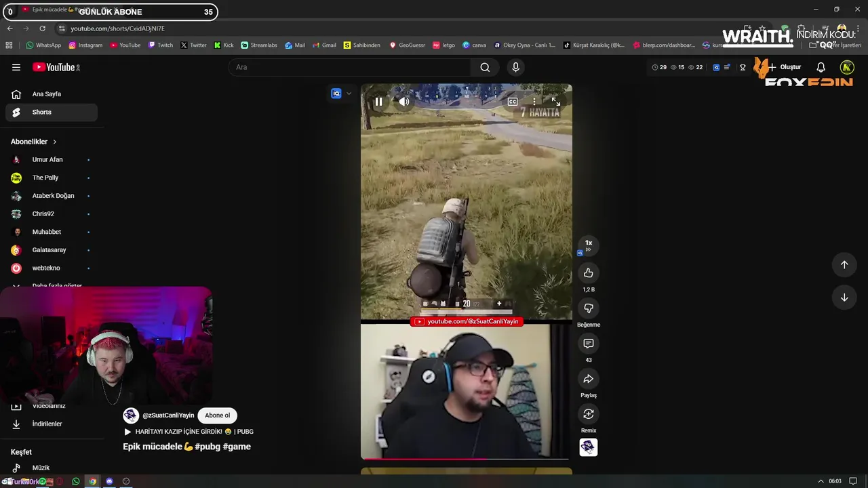Toggle closed captions on the Short
Viewport: 868px width, 488px height.
pos(513,102)
